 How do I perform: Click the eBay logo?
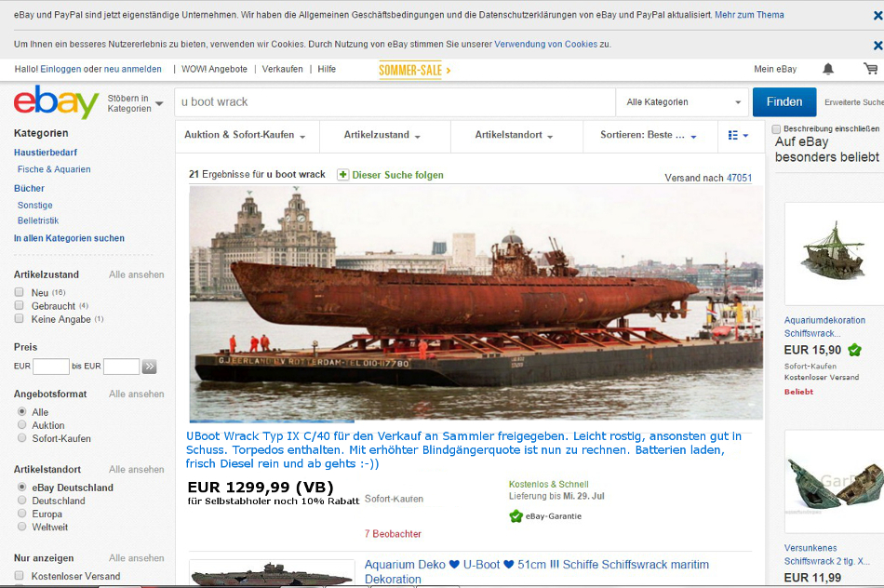click(56, 102)
